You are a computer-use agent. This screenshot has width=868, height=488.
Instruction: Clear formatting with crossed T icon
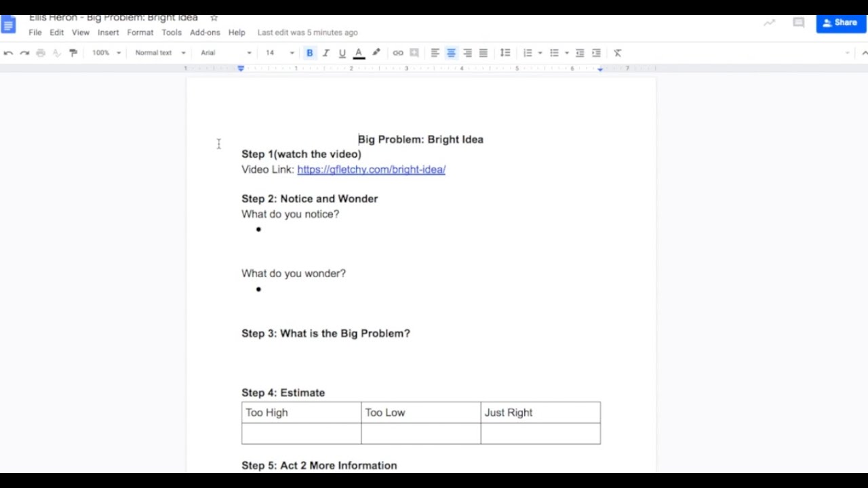[618, 53]
